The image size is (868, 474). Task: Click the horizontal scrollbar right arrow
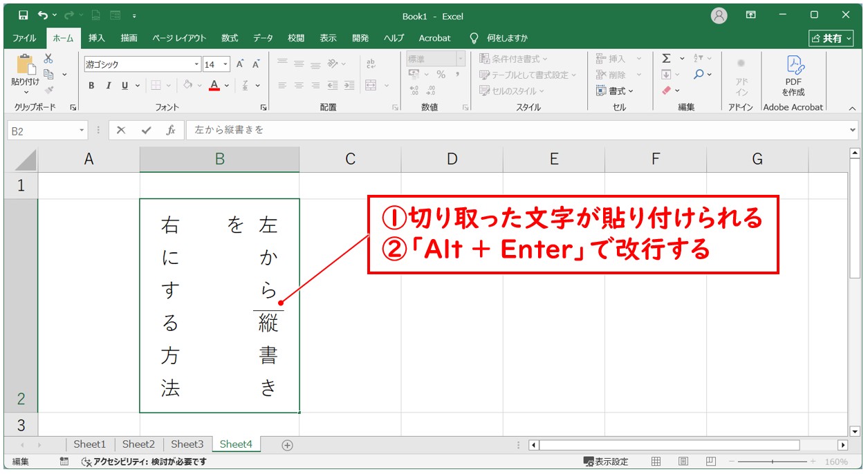(842, 445)
